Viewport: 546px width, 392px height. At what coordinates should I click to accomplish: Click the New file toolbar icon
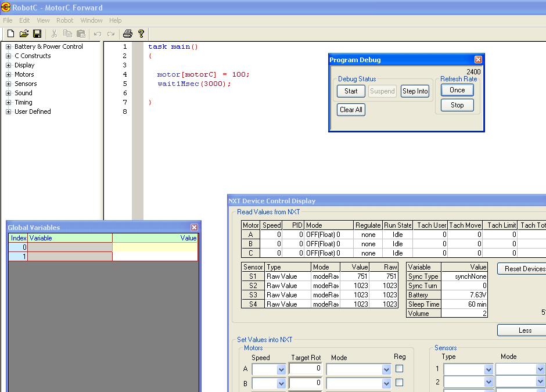click(x=11, y=34)
